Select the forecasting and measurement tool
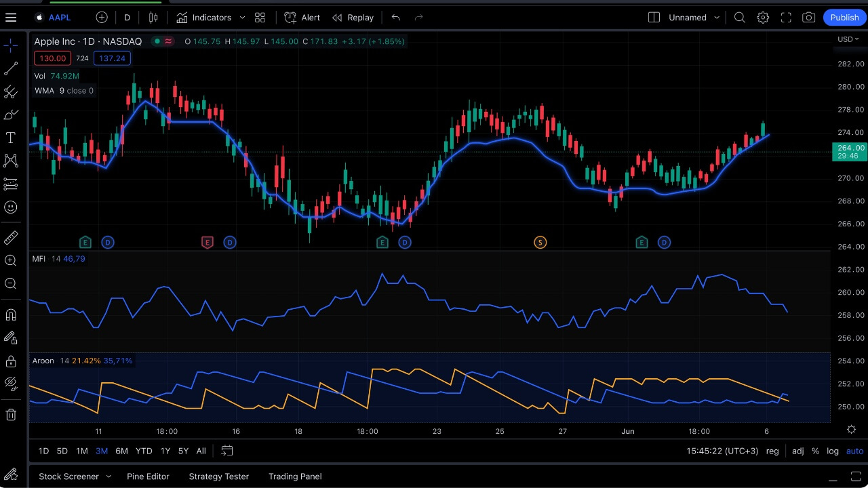Image resolution: width=868 pixels, height=488 pixels. (11, 184)
